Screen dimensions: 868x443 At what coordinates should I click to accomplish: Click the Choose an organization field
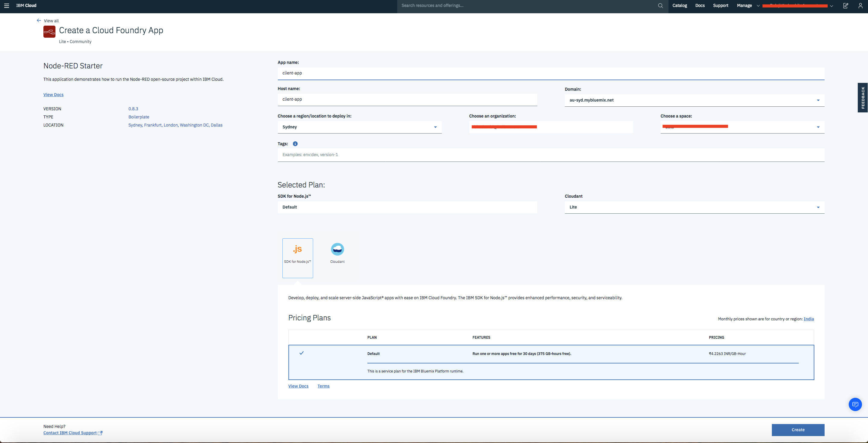tap(551, 127)
